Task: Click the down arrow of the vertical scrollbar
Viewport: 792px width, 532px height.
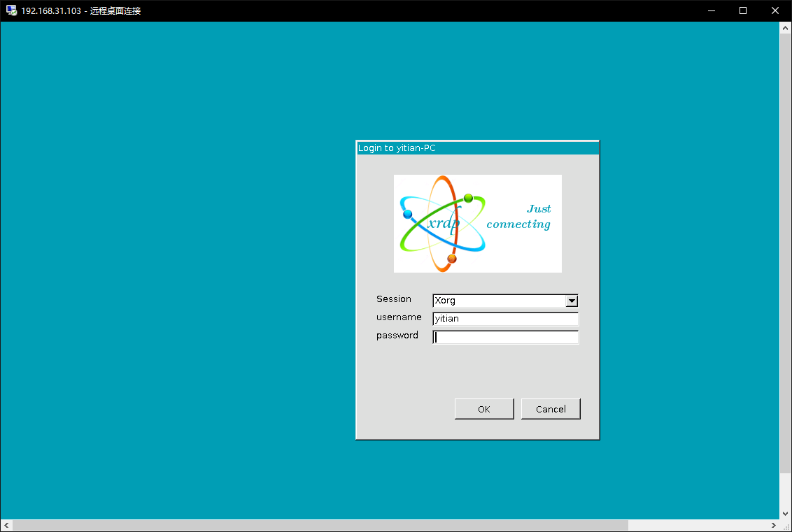Action: [x=785, y=512]
